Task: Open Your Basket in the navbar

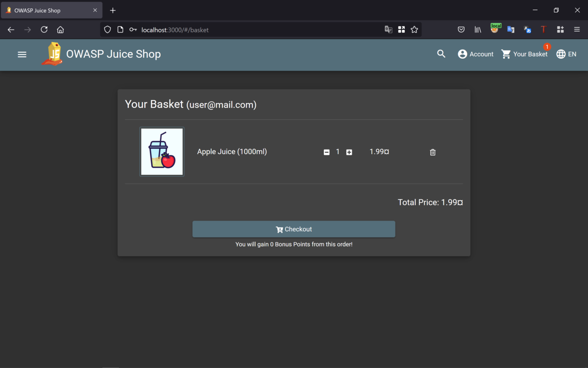Action: pyautogui.click(x=525, y=54)
